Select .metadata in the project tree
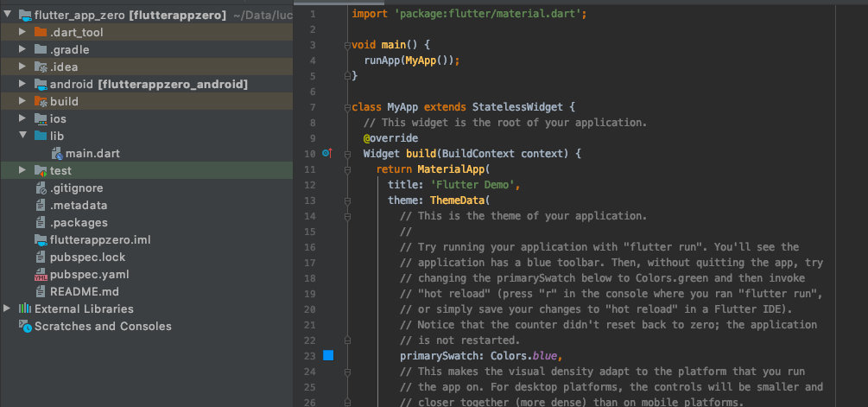868x407 pixels. [79, 206]
